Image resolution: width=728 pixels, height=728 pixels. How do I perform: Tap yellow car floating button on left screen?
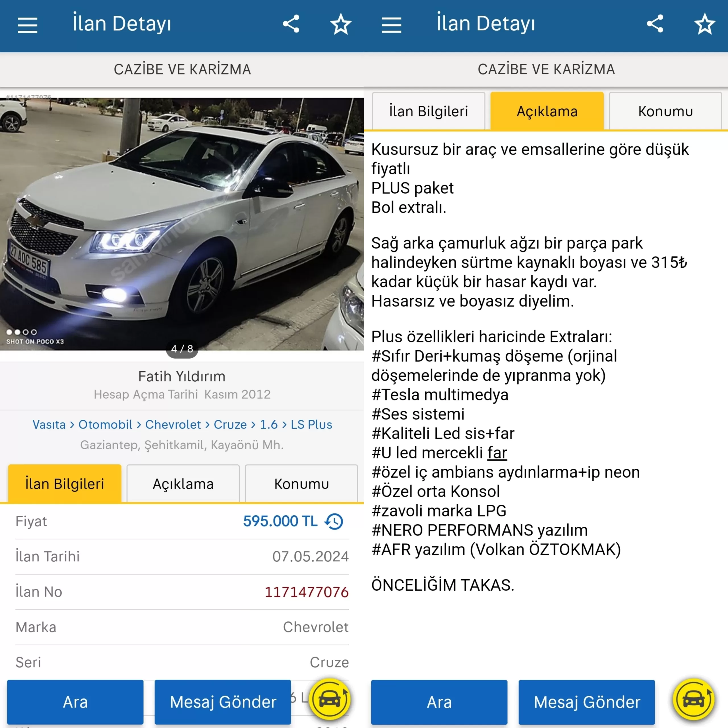(x=330, y=699)
